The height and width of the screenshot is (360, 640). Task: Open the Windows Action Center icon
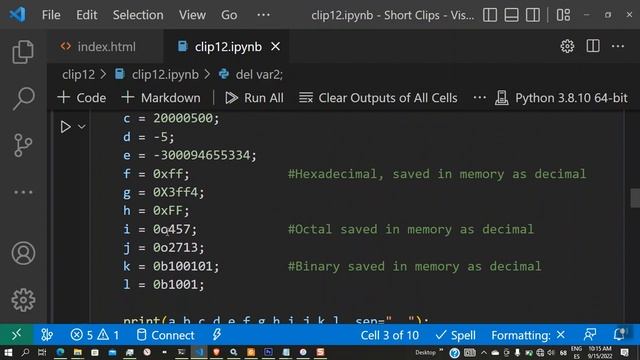[624, 353]
